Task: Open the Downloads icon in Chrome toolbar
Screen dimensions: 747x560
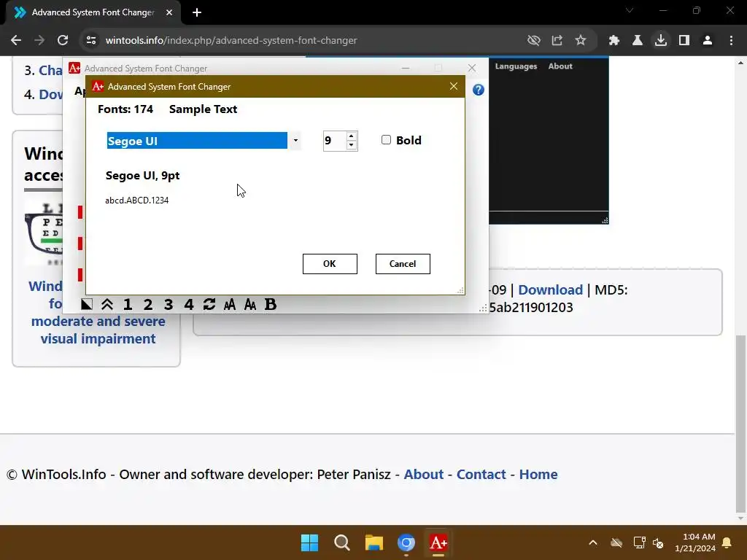Action: tap(661, 40)
